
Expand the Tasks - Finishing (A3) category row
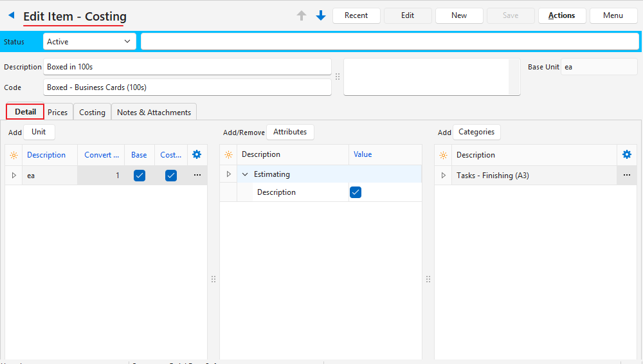click(443, 175)
